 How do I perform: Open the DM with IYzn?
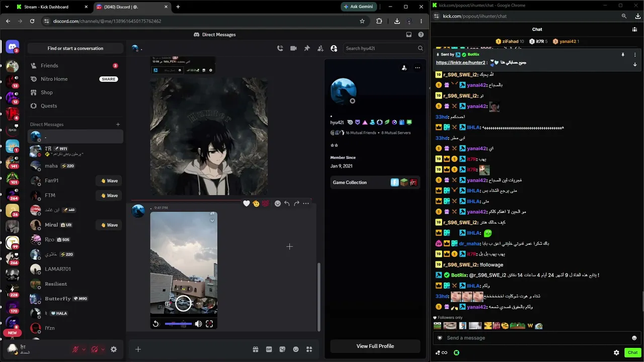pos(75,328)
